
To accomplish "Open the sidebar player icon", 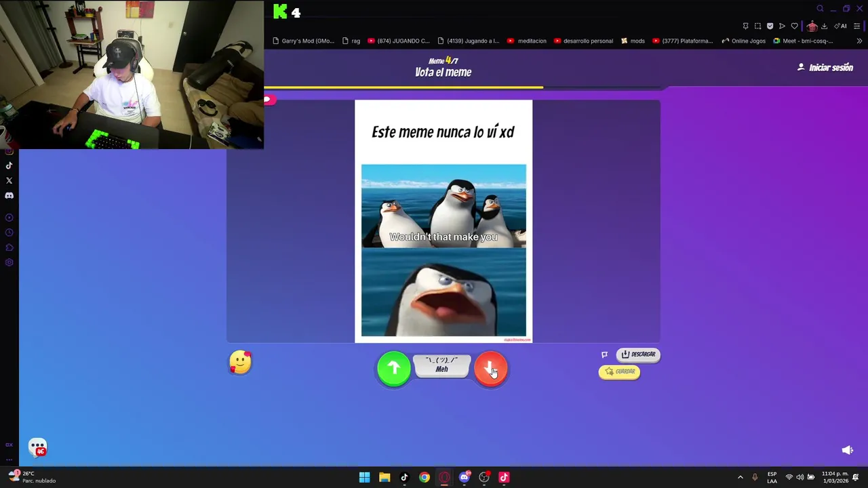I will click(x=9, y=218).
